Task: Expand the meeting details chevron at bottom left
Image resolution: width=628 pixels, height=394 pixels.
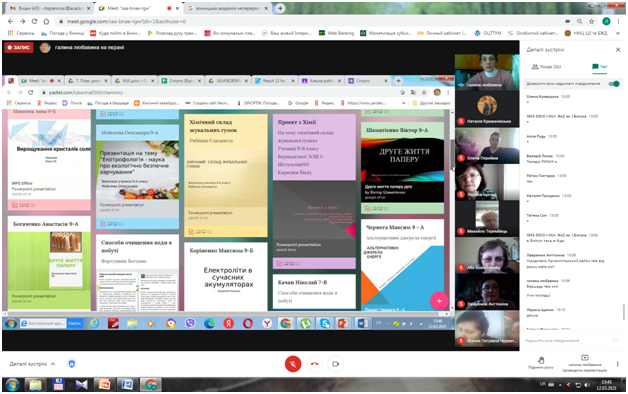Action: 53,364
